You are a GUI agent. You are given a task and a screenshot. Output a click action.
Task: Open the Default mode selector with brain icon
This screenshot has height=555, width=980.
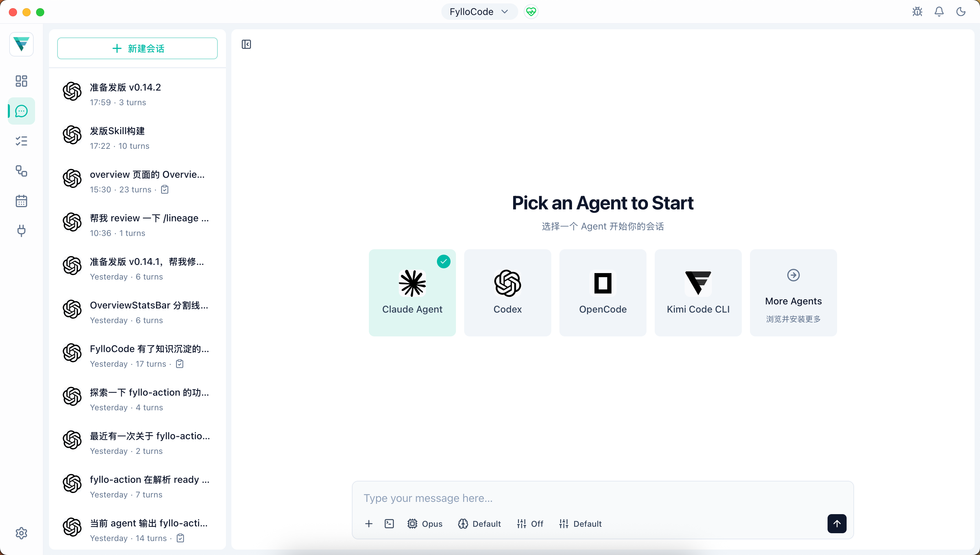pyautogui.click(x=479, y=524)
